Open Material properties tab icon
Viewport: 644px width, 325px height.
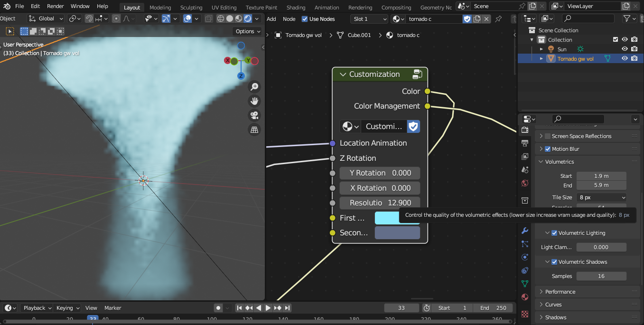point(524,297)
